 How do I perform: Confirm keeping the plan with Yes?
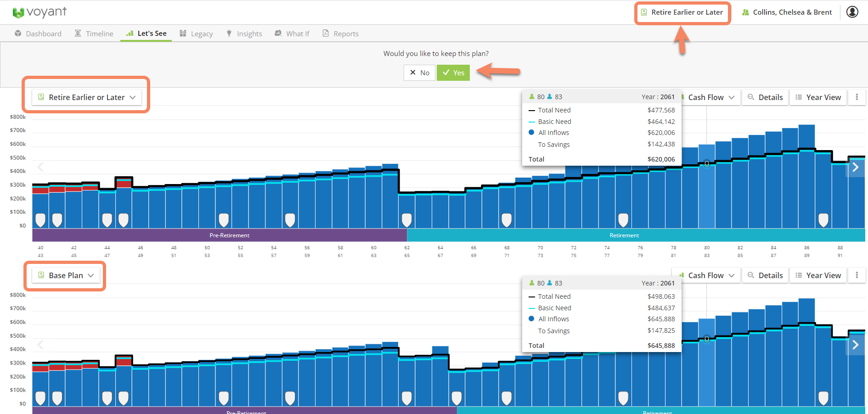pos(453,73)
